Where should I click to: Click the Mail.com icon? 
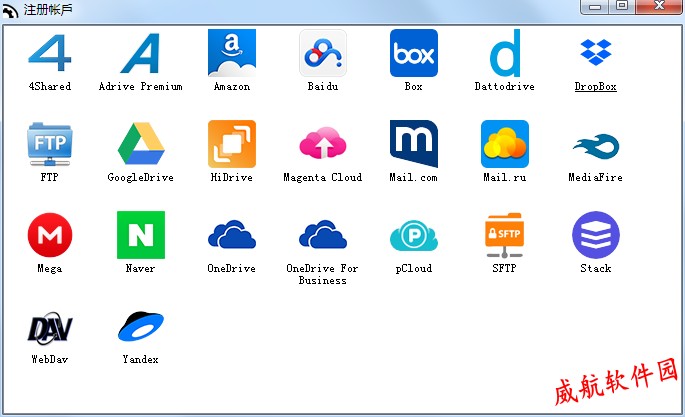(x=414, y=144)
